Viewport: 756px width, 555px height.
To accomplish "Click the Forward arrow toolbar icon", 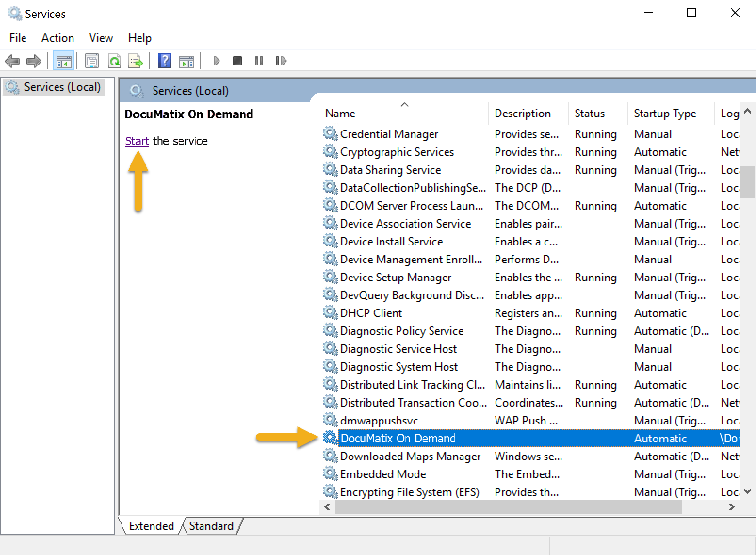I will [34, 61].
